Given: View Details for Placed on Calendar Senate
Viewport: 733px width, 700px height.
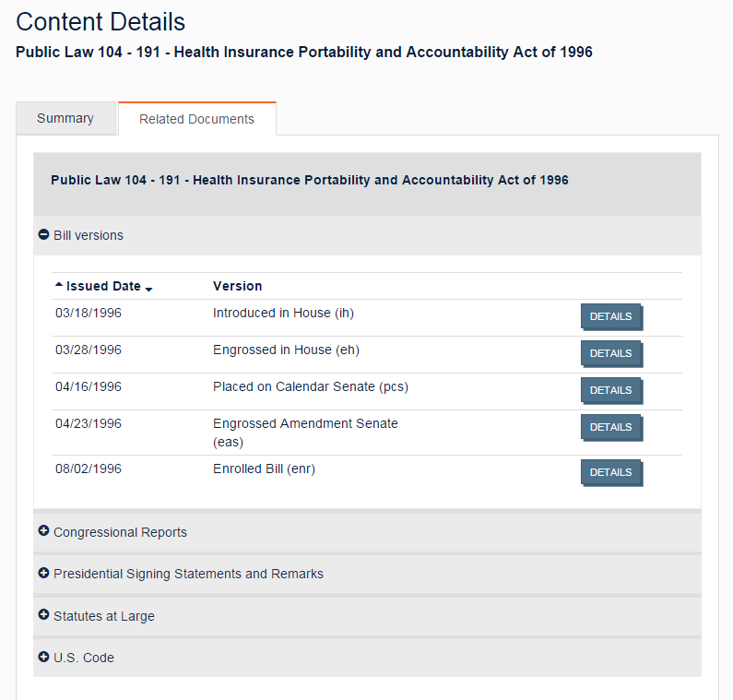Looking at the screenshot, I should click(x=610, y=390).
